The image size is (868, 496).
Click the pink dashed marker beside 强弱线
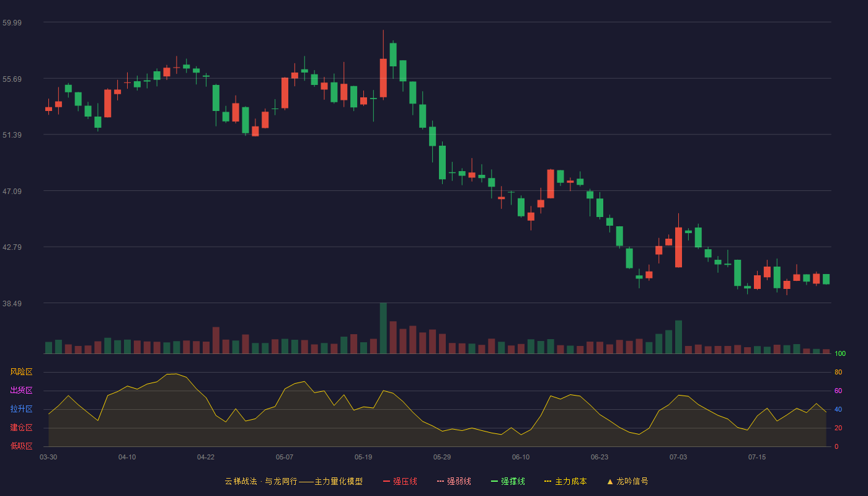tap(440, 481)
